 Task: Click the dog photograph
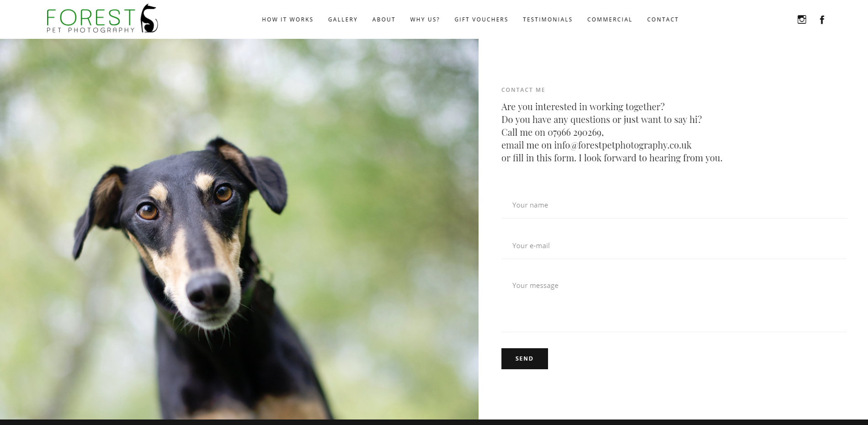pos(239,229)
